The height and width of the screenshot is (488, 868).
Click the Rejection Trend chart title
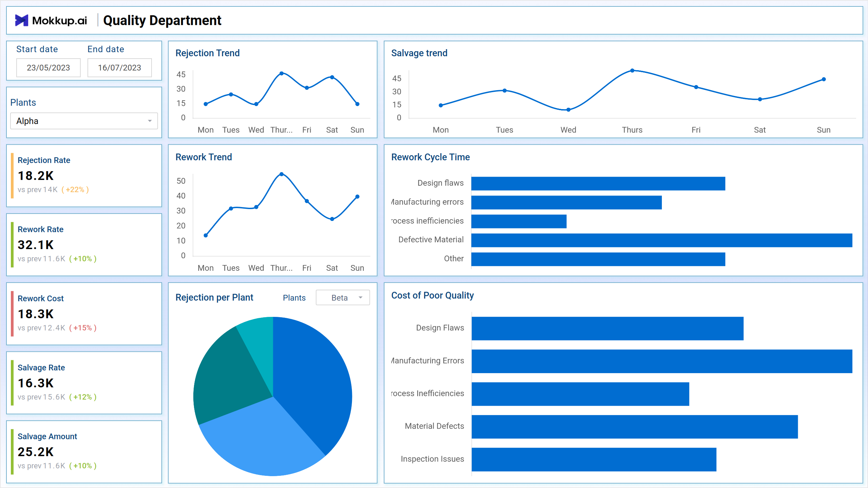[208, 53]
